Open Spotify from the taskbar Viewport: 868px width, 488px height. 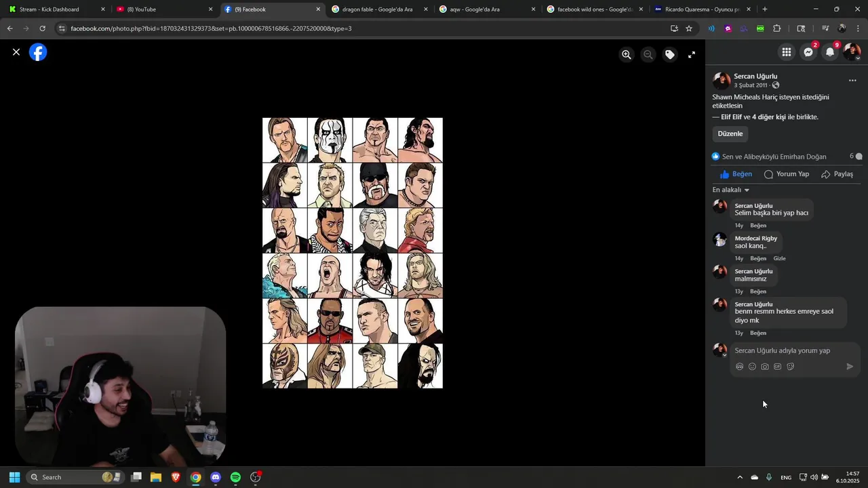coord(235,477)
